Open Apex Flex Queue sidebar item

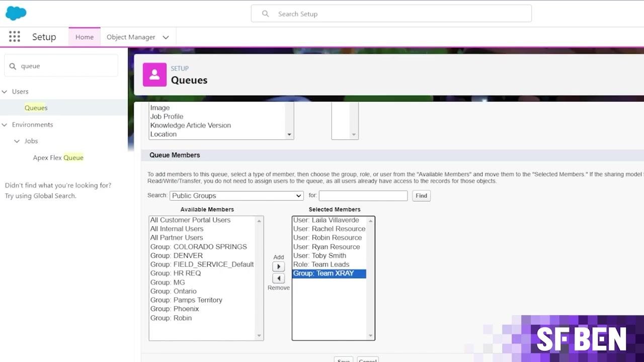pyautogui.click(x=58, y=157)
